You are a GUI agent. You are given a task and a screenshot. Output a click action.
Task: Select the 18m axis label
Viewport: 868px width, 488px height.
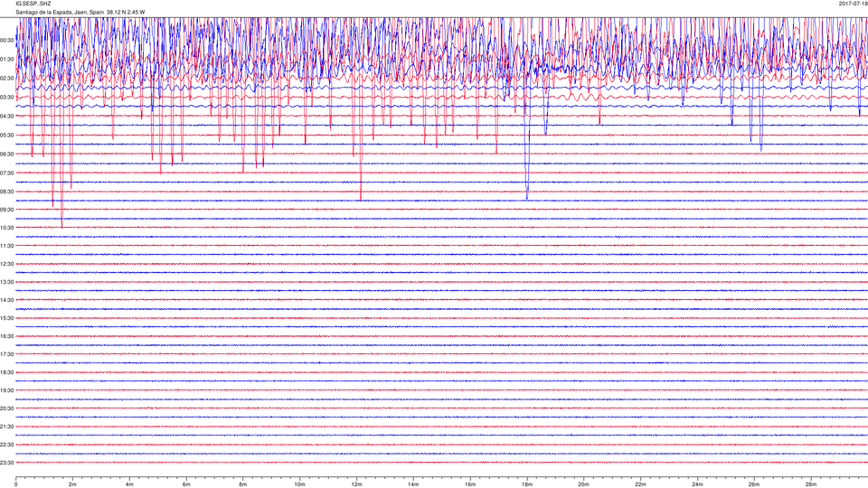pos(527,484)
